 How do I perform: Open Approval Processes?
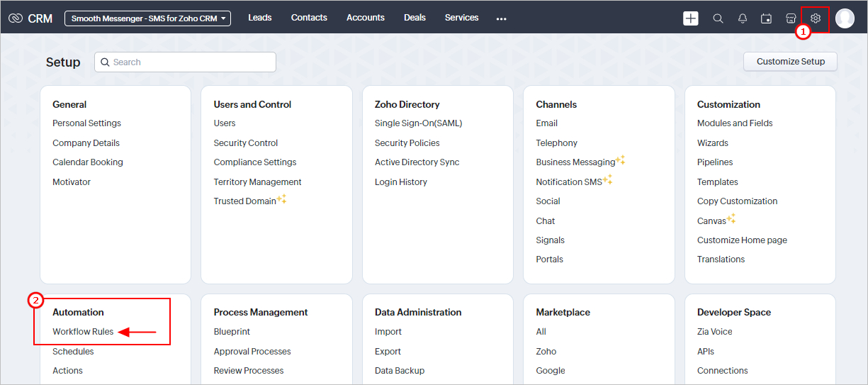[x=252, y=352]
